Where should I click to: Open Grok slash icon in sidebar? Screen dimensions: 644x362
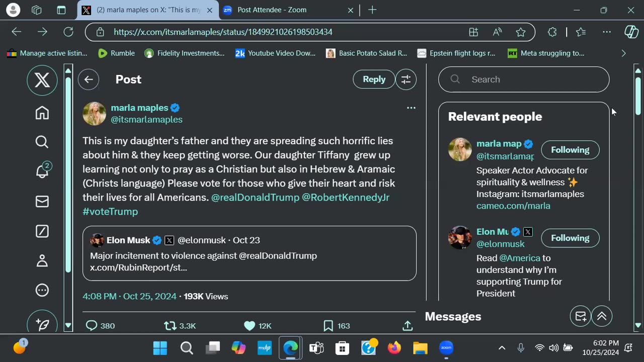pyautogui.click(x=42, y=231)
